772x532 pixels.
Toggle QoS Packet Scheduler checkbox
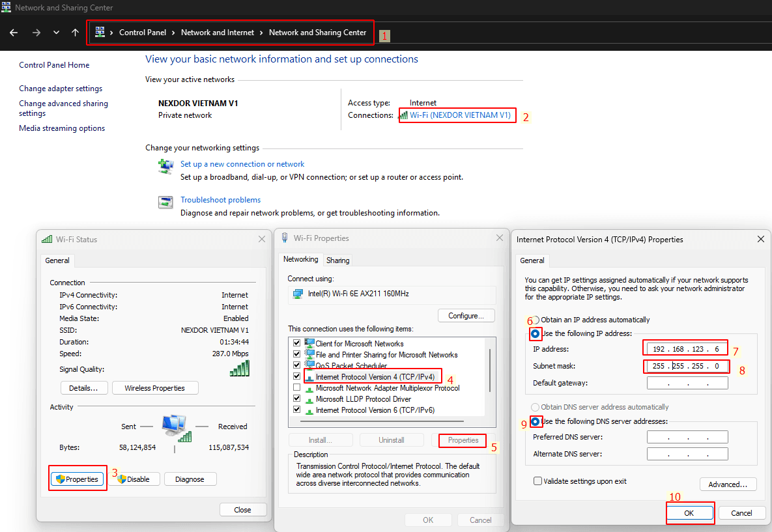[296, 365]
